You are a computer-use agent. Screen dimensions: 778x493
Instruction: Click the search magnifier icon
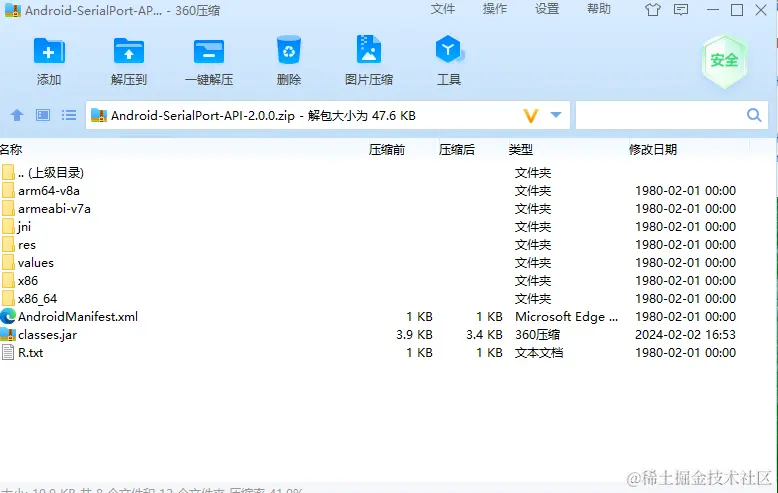click(754, 115)
